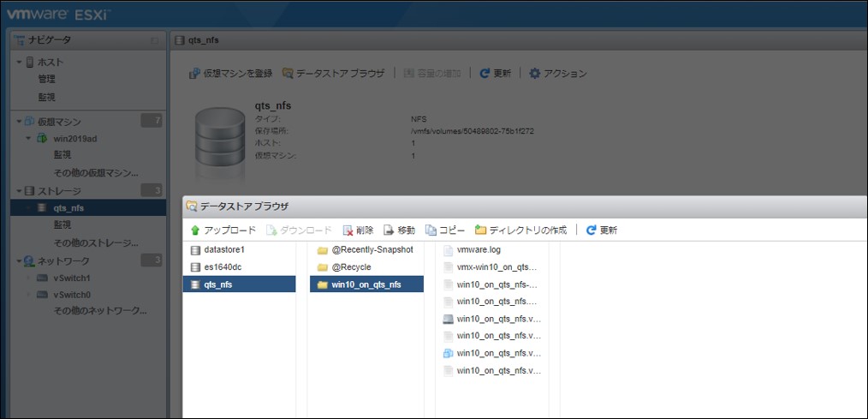The image size is (868, 419).
Task: Click the Actions gear icon
Action: (x=535, y=74)
